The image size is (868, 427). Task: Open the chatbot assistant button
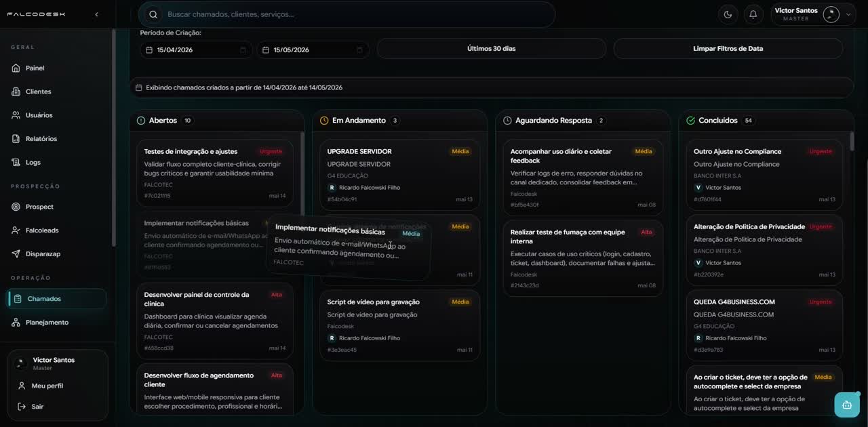tap(846, 405)
